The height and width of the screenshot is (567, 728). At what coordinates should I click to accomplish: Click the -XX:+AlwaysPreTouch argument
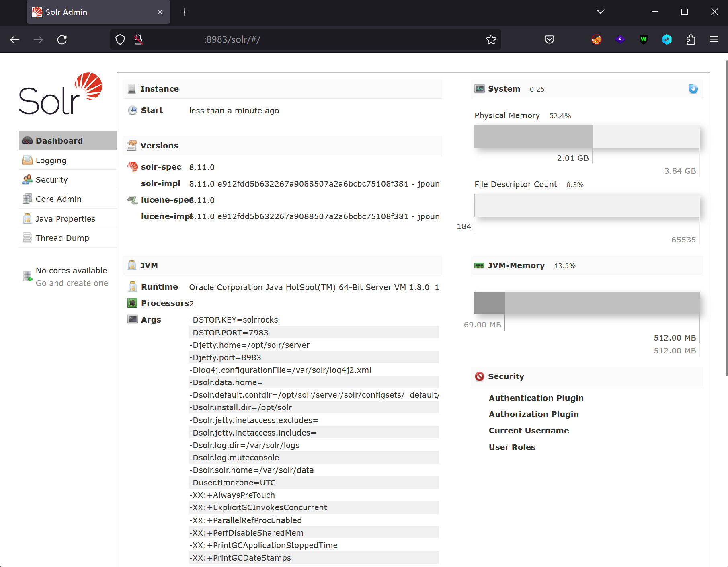tap(314, 495)
